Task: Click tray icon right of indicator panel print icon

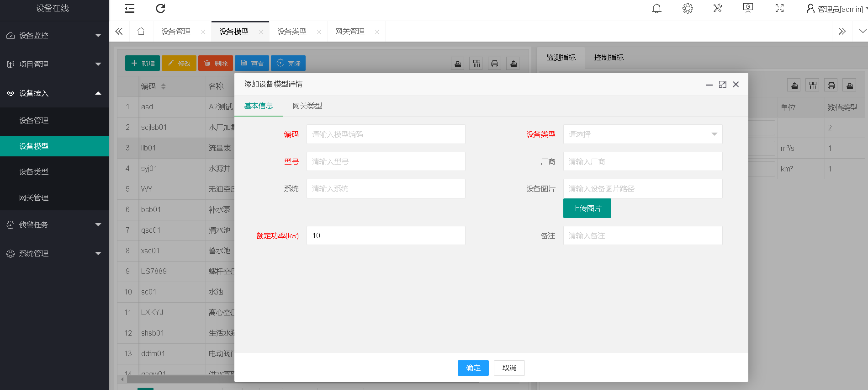Action: click(850, 85)
